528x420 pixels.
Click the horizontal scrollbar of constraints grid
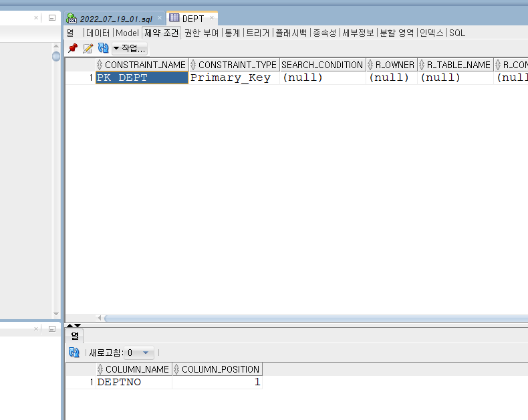click(316, 318)
